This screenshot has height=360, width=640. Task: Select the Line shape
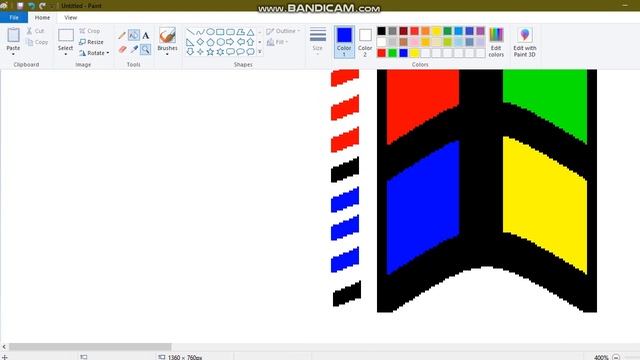tap(190, 32)
